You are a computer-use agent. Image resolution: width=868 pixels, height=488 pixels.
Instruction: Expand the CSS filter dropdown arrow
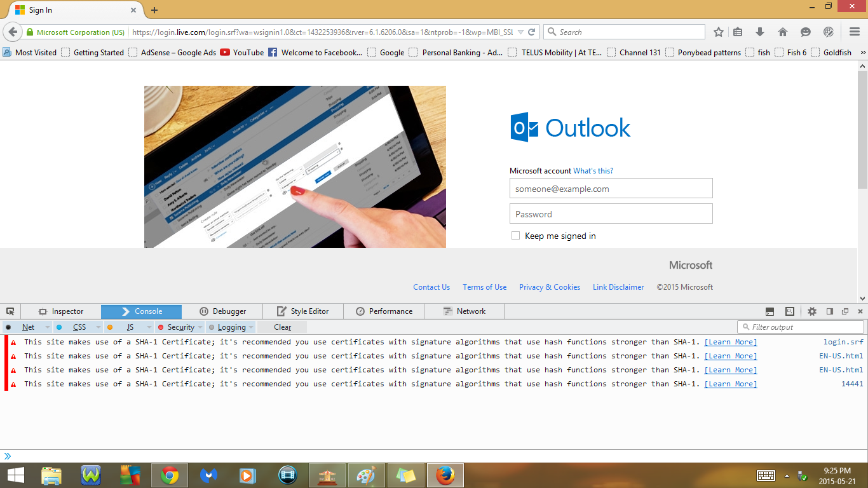98,327
